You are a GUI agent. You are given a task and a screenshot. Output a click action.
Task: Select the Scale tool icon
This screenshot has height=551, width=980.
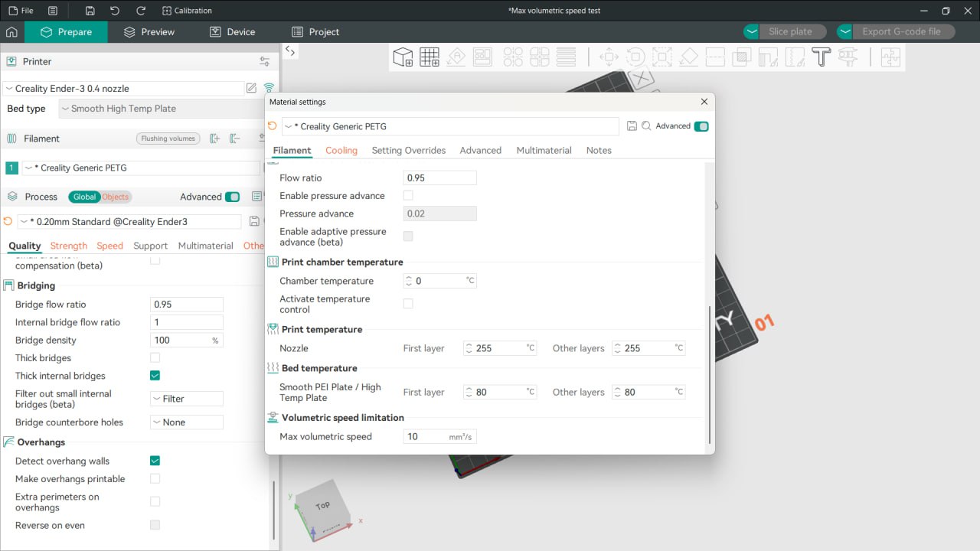point(662,57)
